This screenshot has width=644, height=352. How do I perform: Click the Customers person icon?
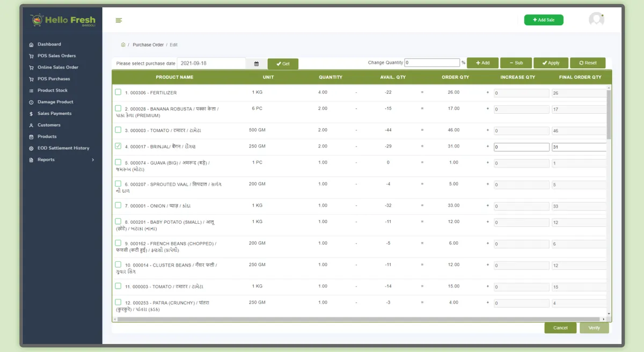click(x=32, y=125)
